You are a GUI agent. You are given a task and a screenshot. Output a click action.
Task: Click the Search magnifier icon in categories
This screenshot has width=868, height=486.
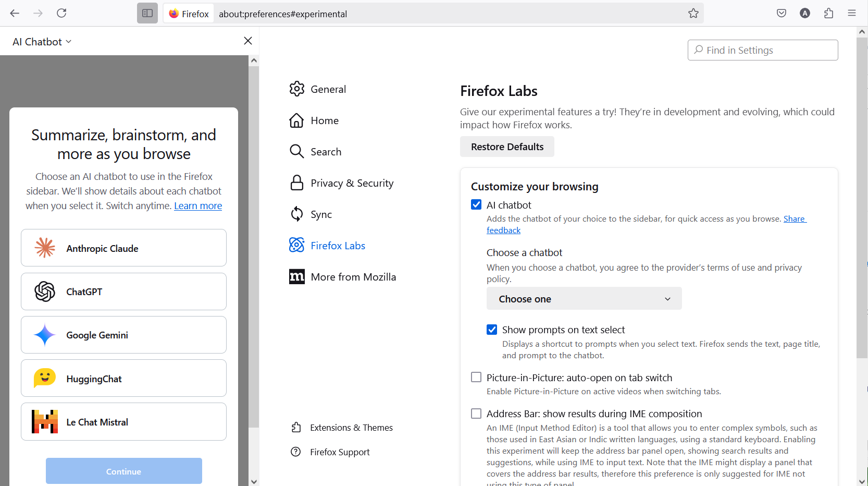point(297,151)
